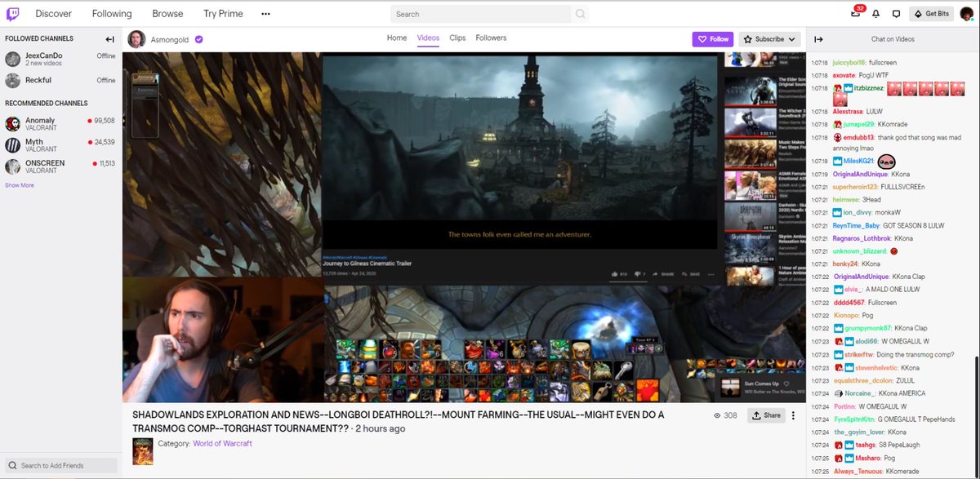Open user profile avatar menu
980x479 pixels.
click(x=966, y=14)
